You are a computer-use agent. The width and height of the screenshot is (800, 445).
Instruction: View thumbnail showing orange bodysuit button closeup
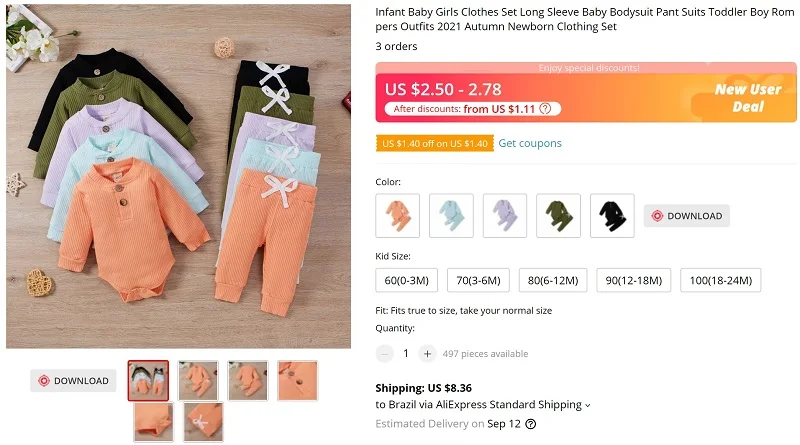pos(297,380)
